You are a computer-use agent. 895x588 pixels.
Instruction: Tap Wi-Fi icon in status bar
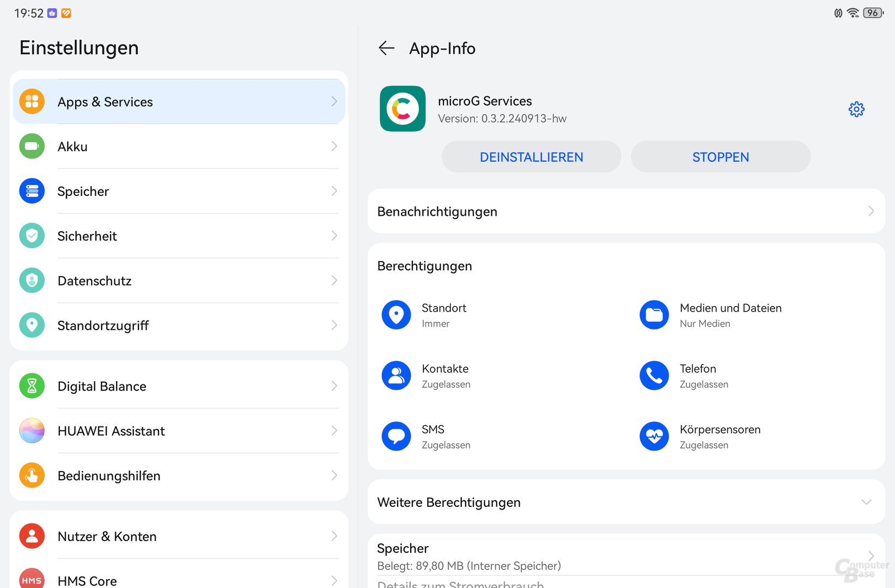[x=853, y=13]
